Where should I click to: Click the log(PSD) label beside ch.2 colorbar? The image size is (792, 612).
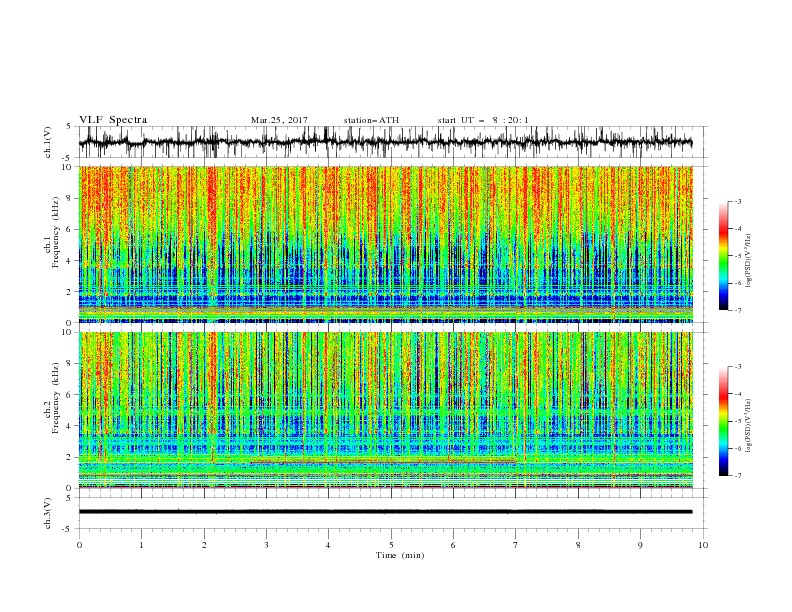click(x=749, y=426)
